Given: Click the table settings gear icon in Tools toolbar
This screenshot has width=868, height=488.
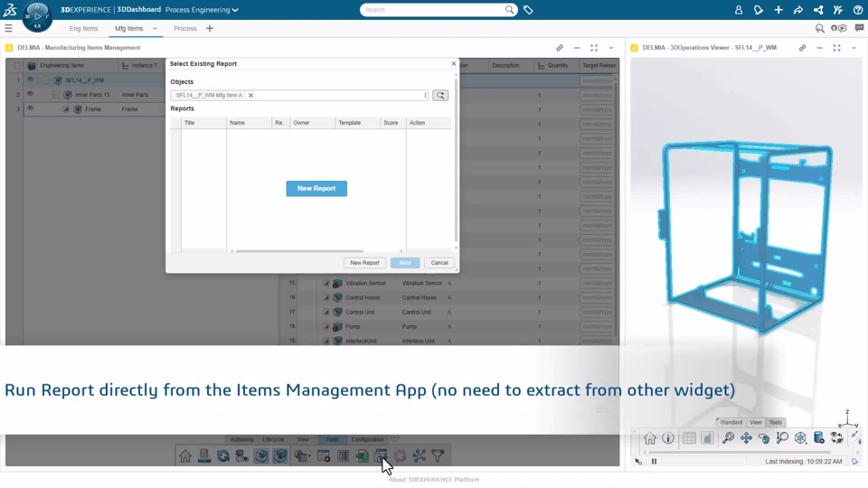Looking at the screenshot, I should click(x=324, y=455).
